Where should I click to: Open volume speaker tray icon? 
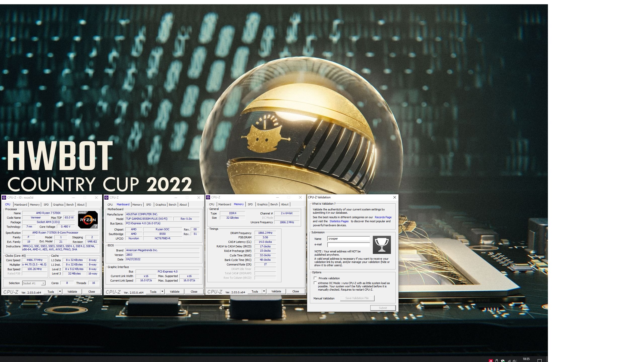coord(515,360)
